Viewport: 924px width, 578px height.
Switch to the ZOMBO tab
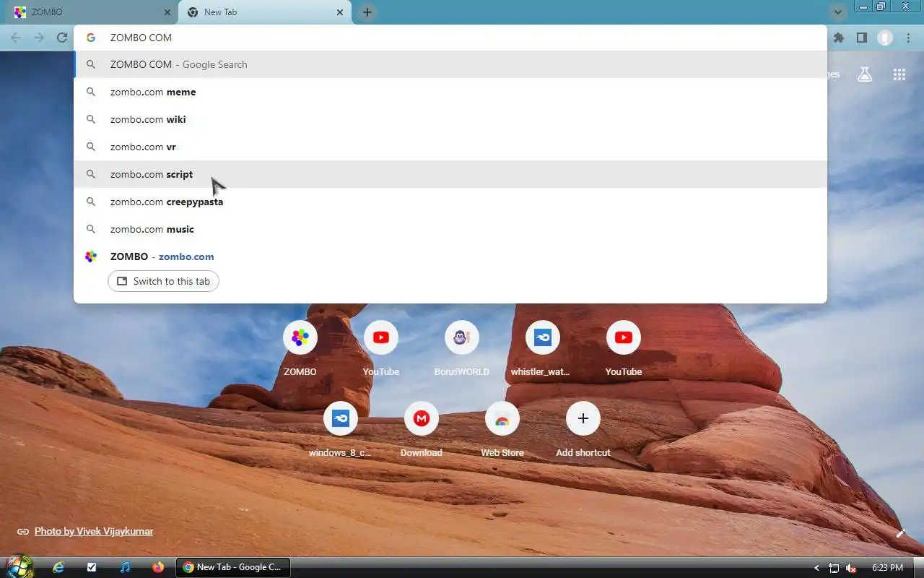click(89, 12)
